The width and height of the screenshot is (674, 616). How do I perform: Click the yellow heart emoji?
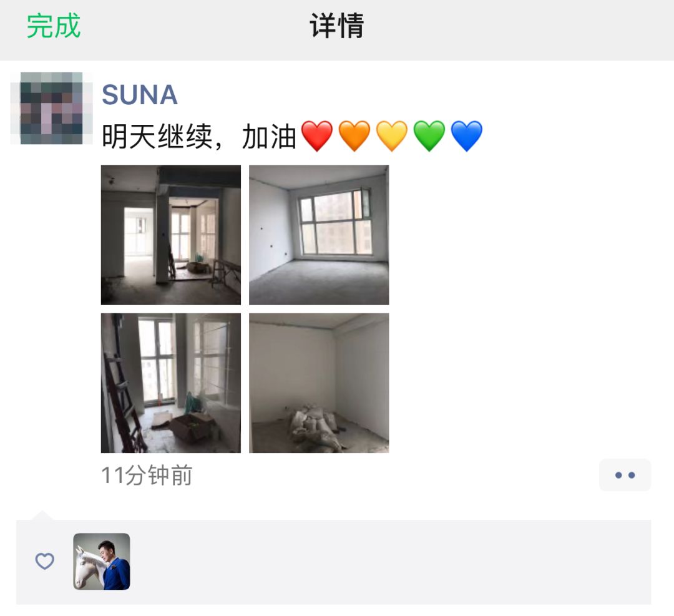pyautogui.click(x=392, y=136)
